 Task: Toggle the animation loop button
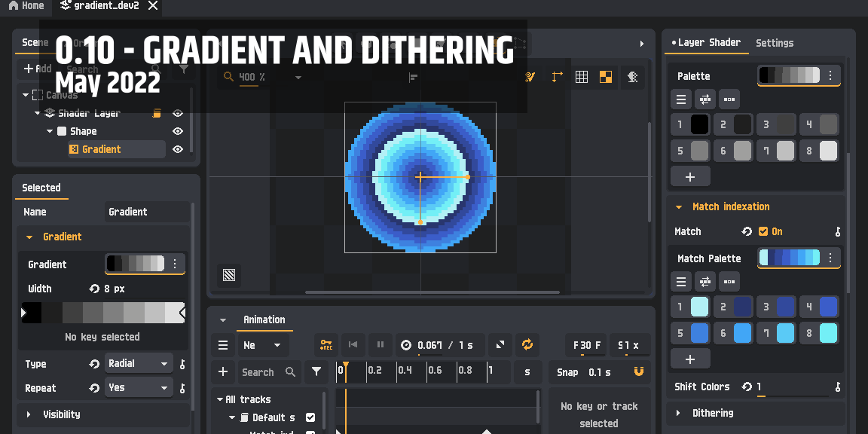(x=527, y=345)
